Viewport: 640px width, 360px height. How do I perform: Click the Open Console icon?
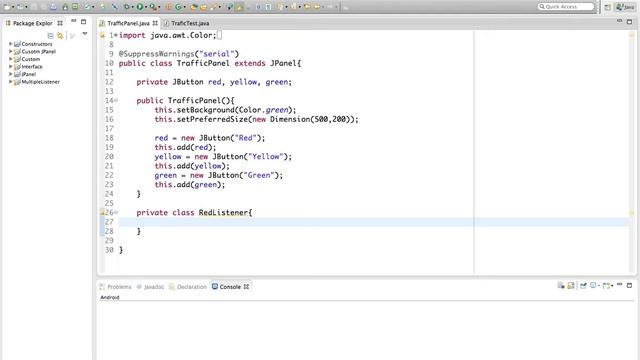[x=606, y=285]
